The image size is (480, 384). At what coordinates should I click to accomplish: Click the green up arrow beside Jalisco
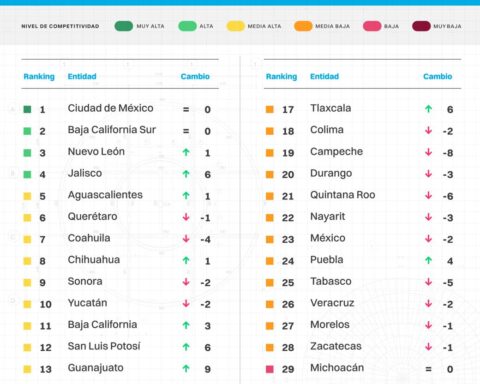(186, 174)
